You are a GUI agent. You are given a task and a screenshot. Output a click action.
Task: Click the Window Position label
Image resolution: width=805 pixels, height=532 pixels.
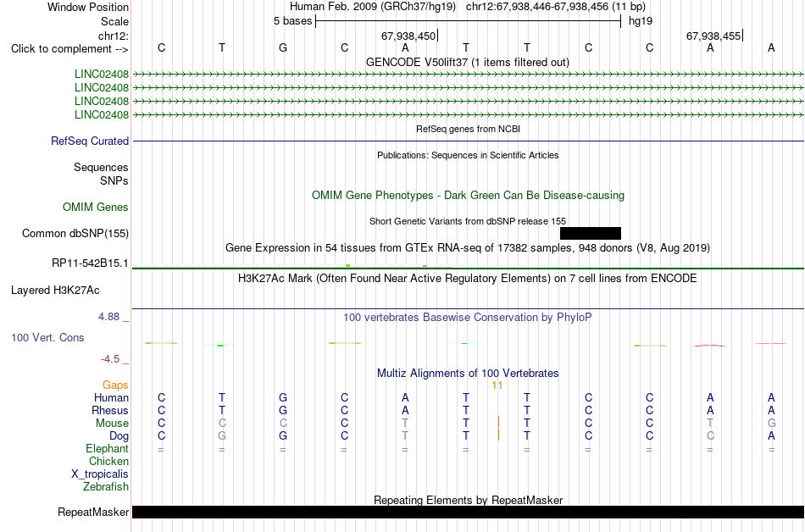(88, 7)
